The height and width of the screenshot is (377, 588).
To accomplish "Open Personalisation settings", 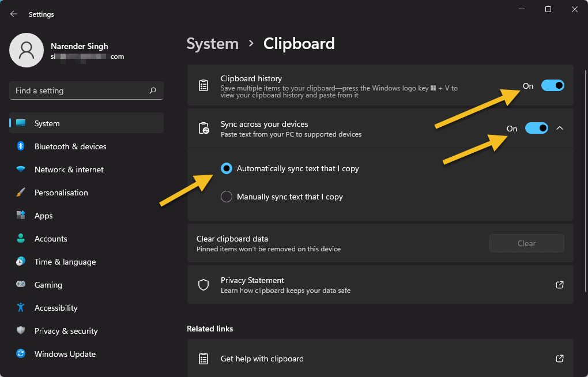I will pyautogui.click(x=86, y=193).
